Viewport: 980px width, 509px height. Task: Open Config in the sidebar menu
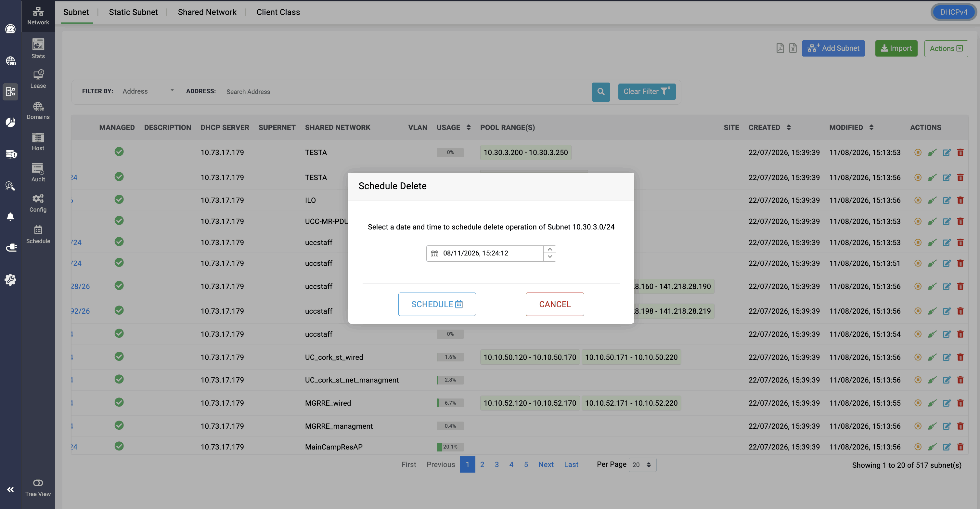click(38, 203)
